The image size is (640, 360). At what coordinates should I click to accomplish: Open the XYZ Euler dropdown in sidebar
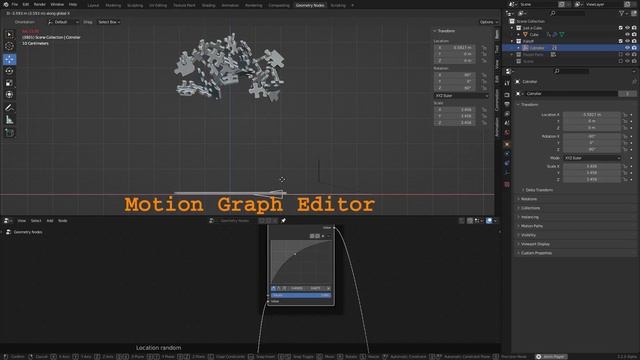point(461,96)
